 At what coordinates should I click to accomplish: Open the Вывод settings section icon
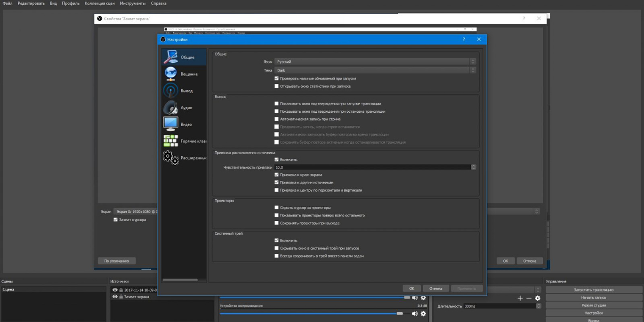pos(171,91)
